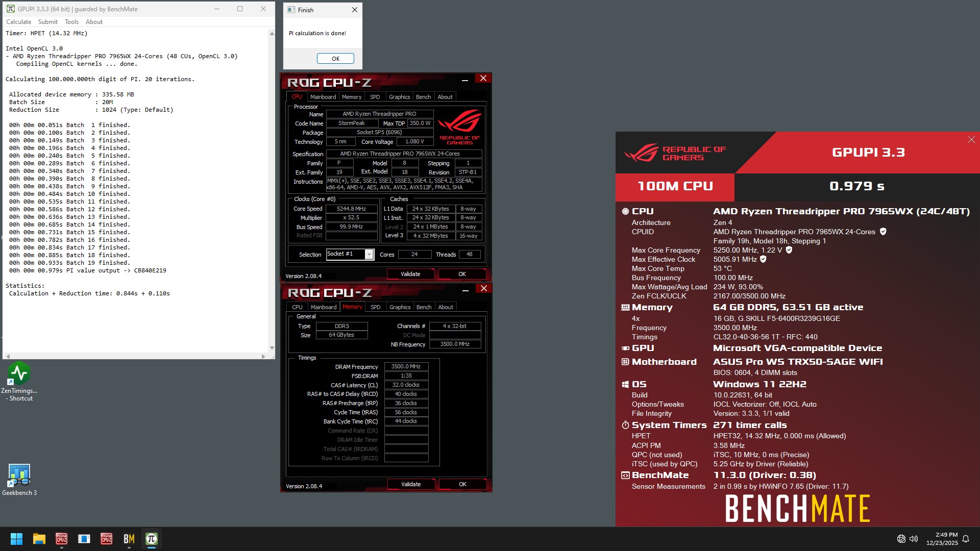The width and height of the screenshot is (980, 551).
Task: Click the taskbar clock showing 2:49 PM
Action: 942,539
